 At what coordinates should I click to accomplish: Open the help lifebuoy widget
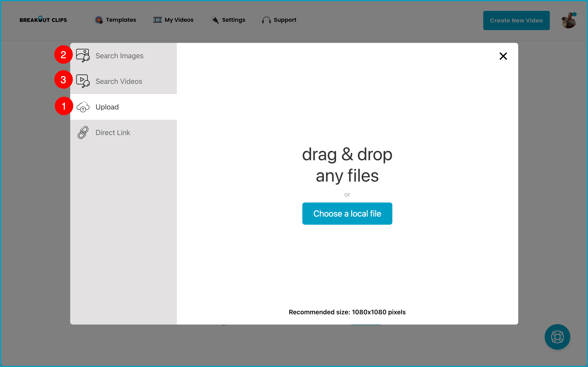[x=557, y=337]
